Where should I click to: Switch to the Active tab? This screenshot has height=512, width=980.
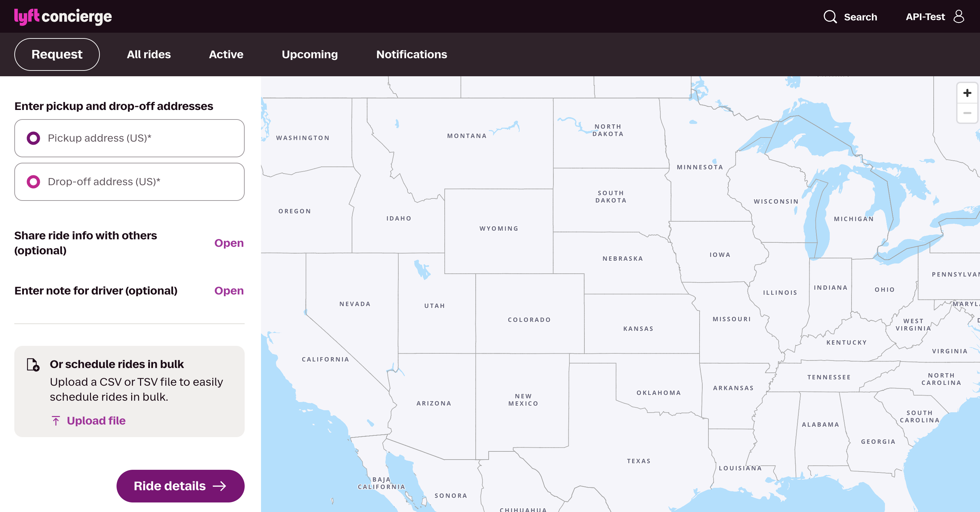pyautogui.click(x=226, y=54)
